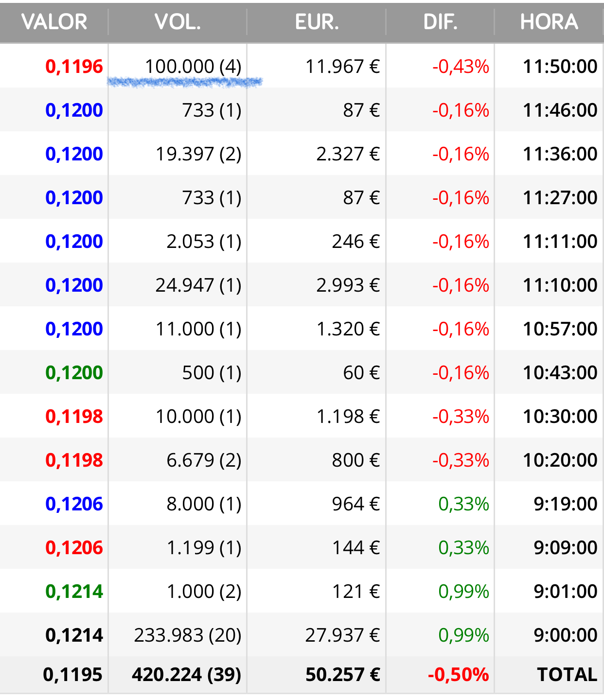Screen dimensions: 604x700
Task: Click volume 10.000 (1)
Action: click(198, 417)
